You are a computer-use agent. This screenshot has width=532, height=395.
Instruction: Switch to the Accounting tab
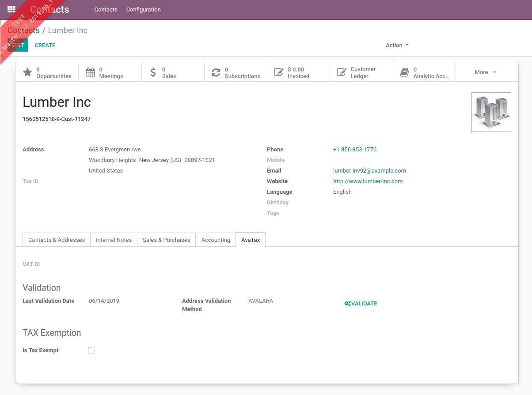(x=216, y=240)
